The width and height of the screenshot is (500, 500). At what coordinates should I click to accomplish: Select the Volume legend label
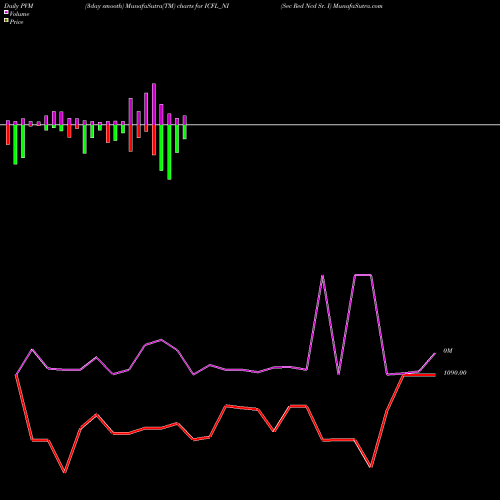19,14
